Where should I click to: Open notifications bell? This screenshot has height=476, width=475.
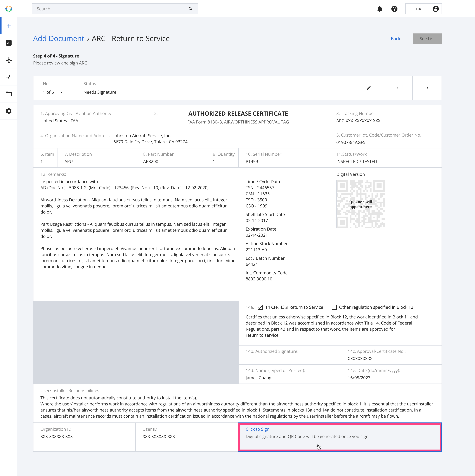point(380,9)
